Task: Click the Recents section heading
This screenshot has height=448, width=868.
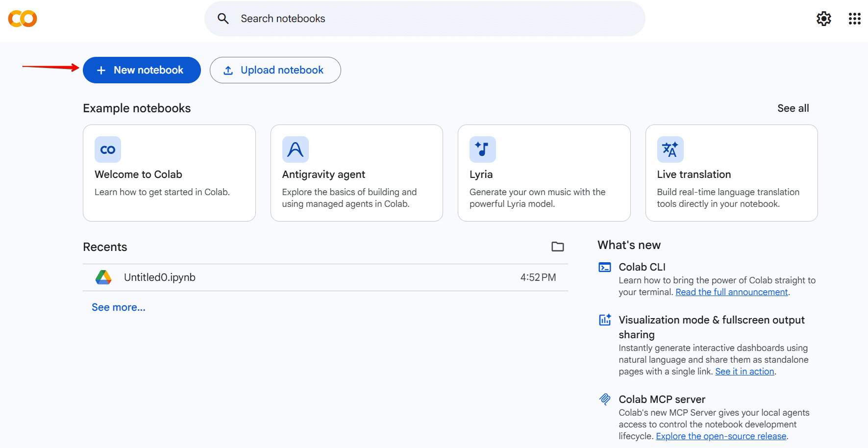Action: 105,247
